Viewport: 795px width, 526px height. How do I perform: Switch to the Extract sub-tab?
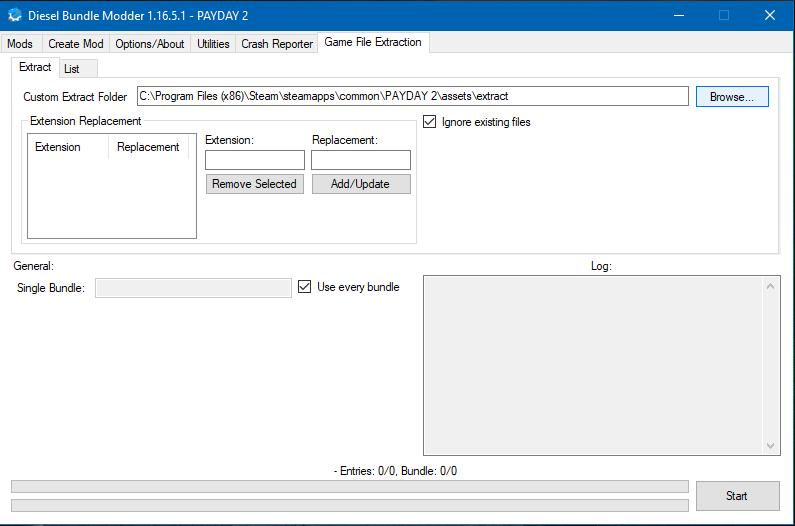click(x=35, y=67)
